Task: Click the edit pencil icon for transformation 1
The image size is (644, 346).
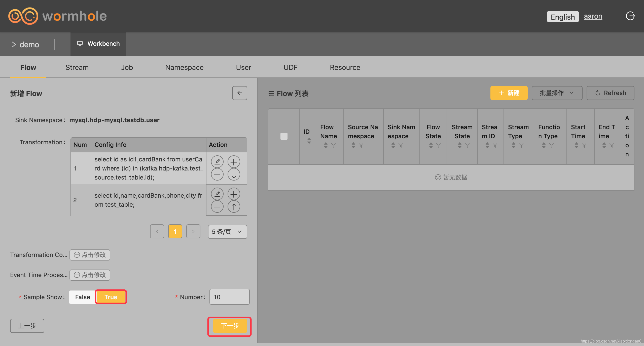Action: [217, 162]
